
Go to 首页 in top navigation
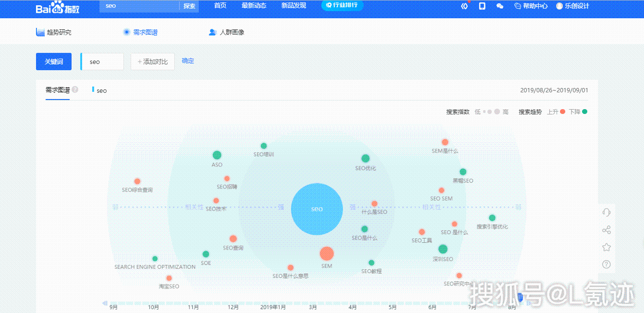tap(220, 6)
